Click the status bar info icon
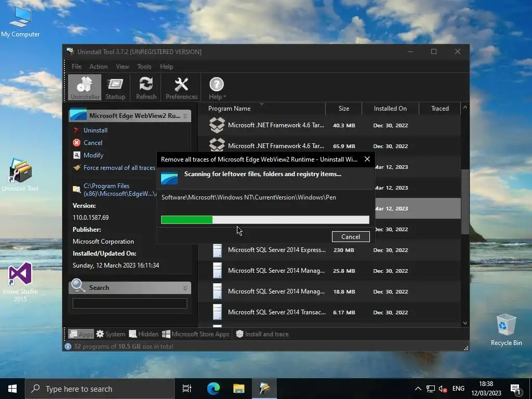 click(68, 347)
